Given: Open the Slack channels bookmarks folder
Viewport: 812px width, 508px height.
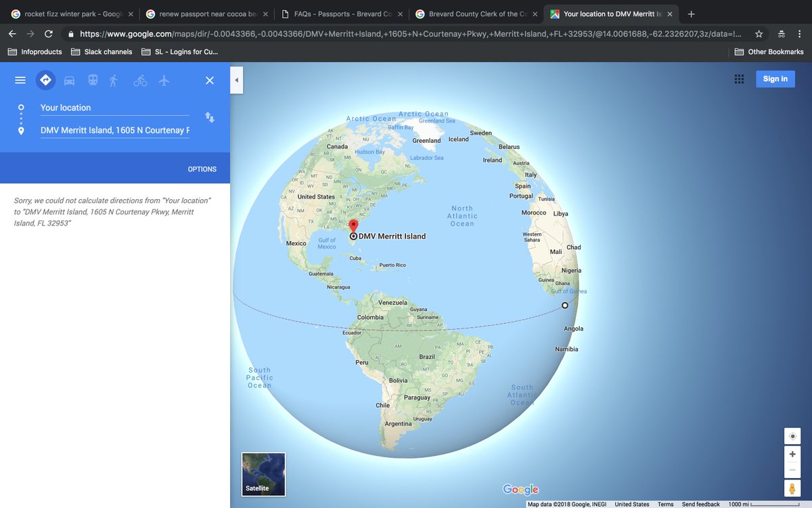Looking at the screenshot, I should 101,51.
